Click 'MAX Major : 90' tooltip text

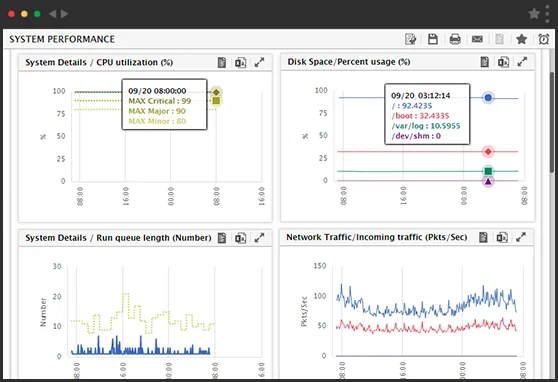(x=157, y=111)
